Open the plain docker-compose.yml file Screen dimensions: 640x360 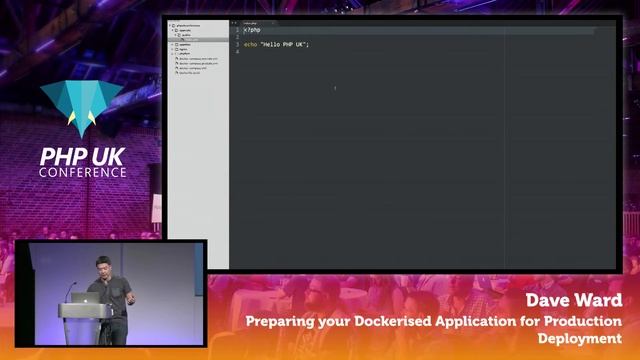click(193, 68)
